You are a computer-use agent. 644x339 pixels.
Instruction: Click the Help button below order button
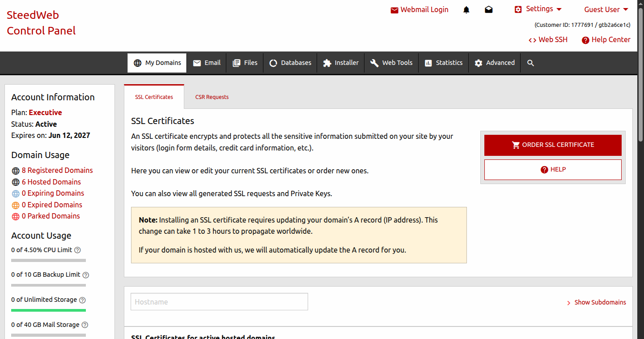click(553, 170)
